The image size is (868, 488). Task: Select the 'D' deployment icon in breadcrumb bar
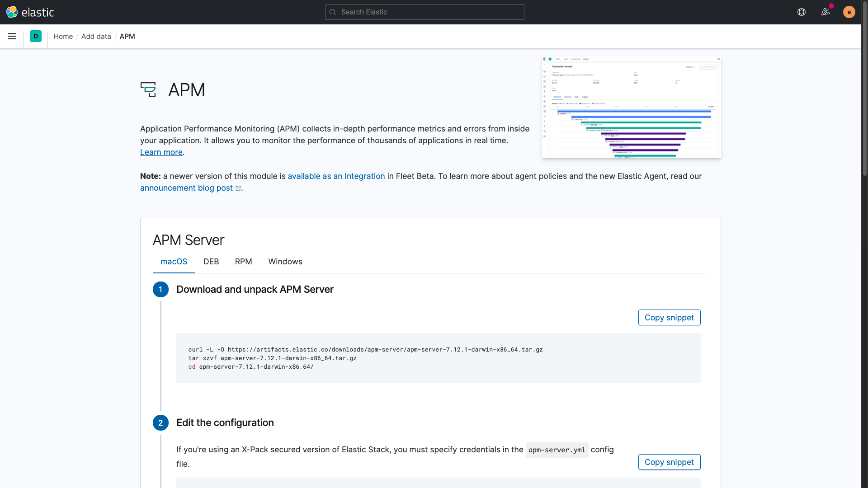[x=36, y=36]
